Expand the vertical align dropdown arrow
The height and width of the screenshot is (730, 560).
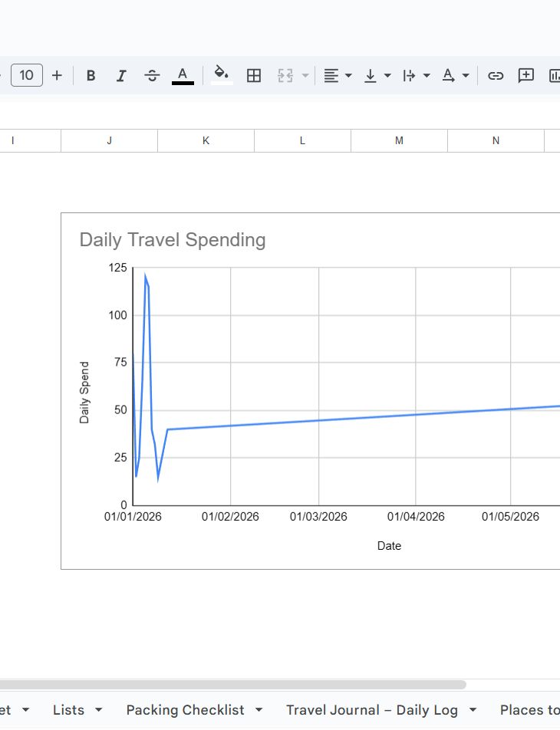(387, 75)
